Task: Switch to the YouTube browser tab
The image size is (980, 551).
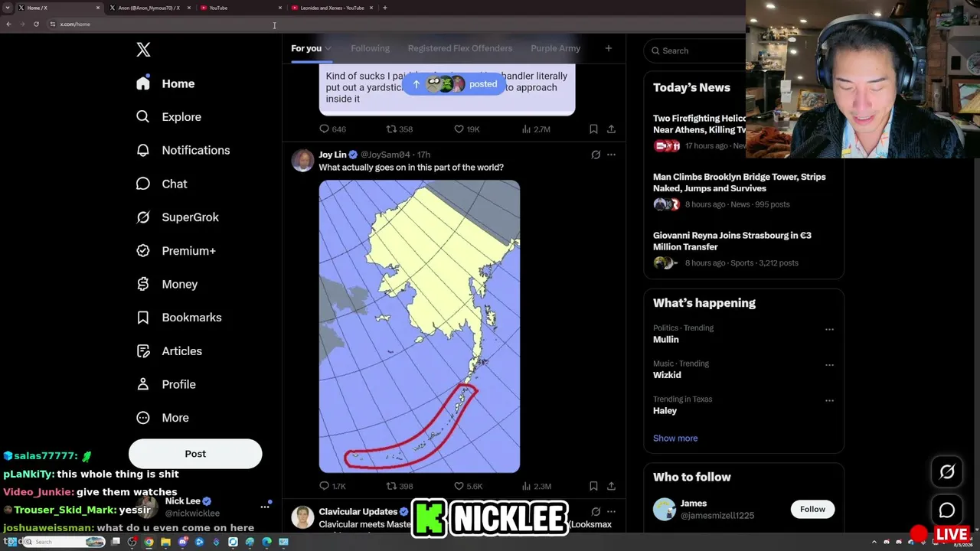Action: 240,8
